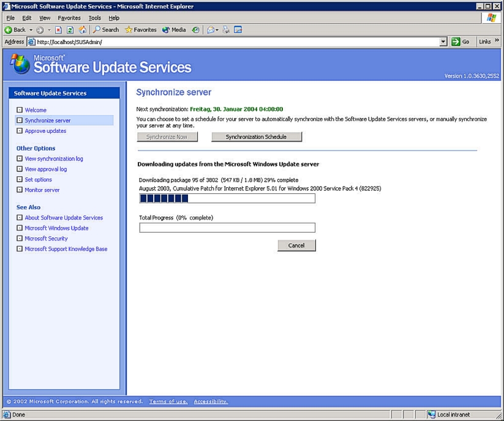The height and width of the screenshot is (421, 504).
Task: Stop loading with red X icon
Action: (58, 30)
